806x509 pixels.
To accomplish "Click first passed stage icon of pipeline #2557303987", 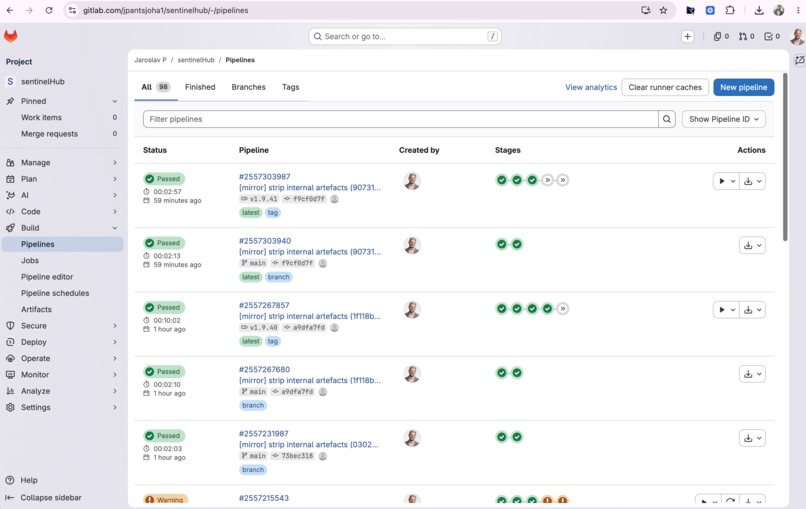I will [501, 180].
